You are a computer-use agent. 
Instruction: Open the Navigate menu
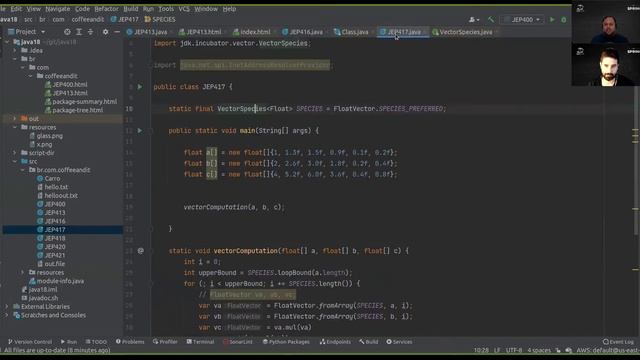click(58, 9)
